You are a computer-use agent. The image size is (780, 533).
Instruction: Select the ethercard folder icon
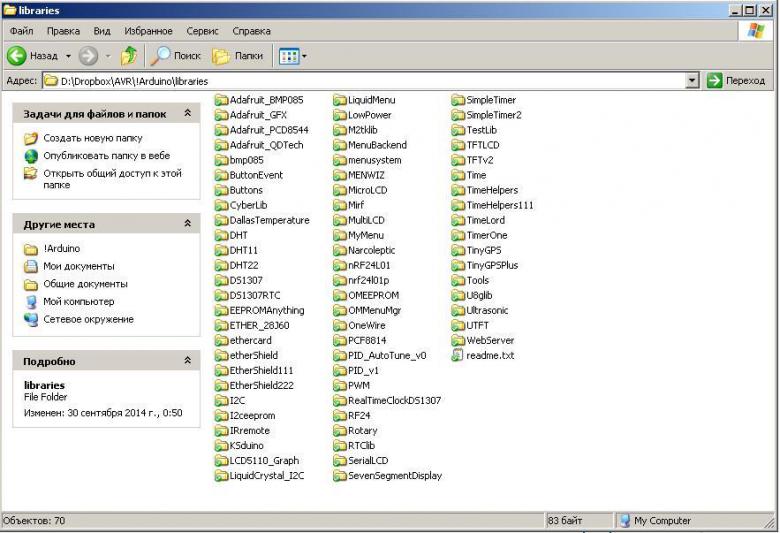[221, 341]
